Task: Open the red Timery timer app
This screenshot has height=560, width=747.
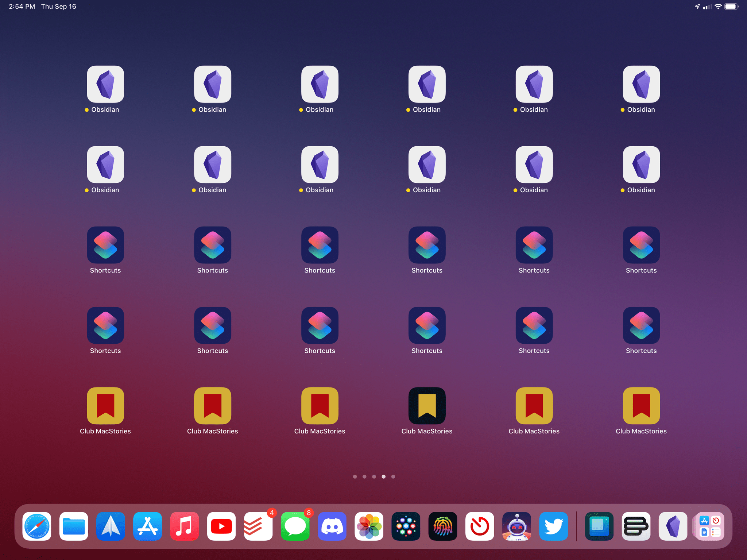Action: click(480, 526)
